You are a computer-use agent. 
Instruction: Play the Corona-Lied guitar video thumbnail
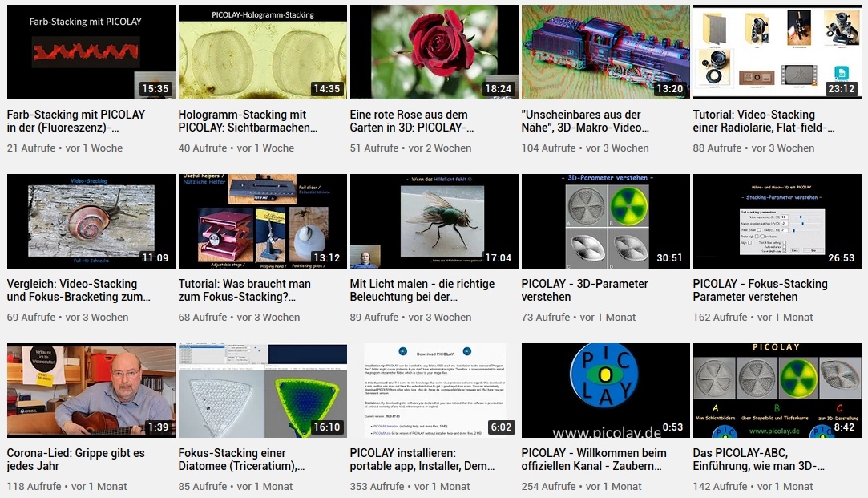(91, 391)
